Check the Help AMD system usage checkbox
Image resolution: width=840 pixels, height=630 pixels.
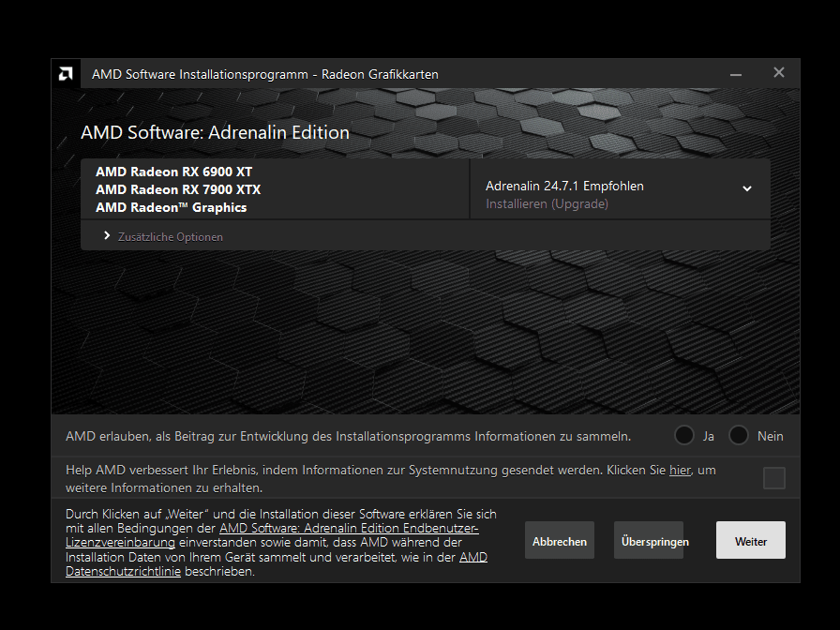click(x=774, y=478)
